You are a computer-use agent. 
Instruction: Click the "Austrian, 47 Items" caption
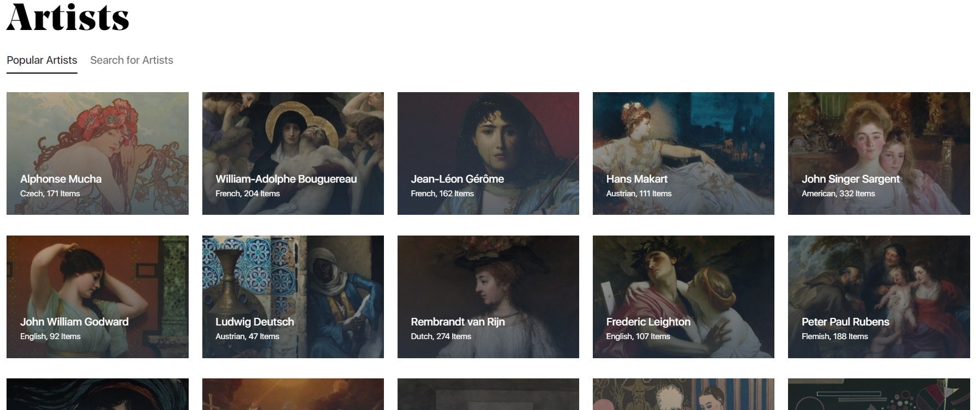tap(247, 336)
